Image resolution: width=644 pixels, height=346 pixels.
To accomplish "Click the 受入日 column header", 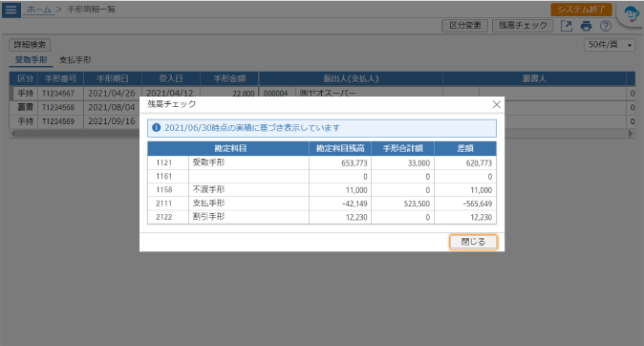I will (x=171, y=78).
